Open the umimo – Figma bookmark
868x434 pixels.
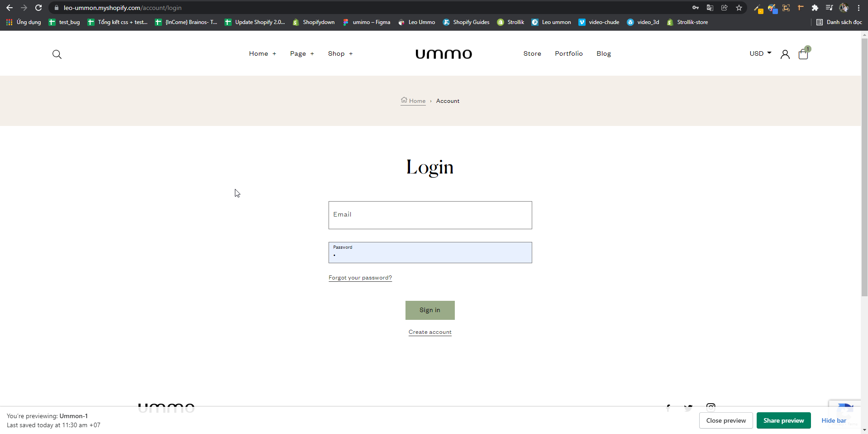[x=367, y=22]
